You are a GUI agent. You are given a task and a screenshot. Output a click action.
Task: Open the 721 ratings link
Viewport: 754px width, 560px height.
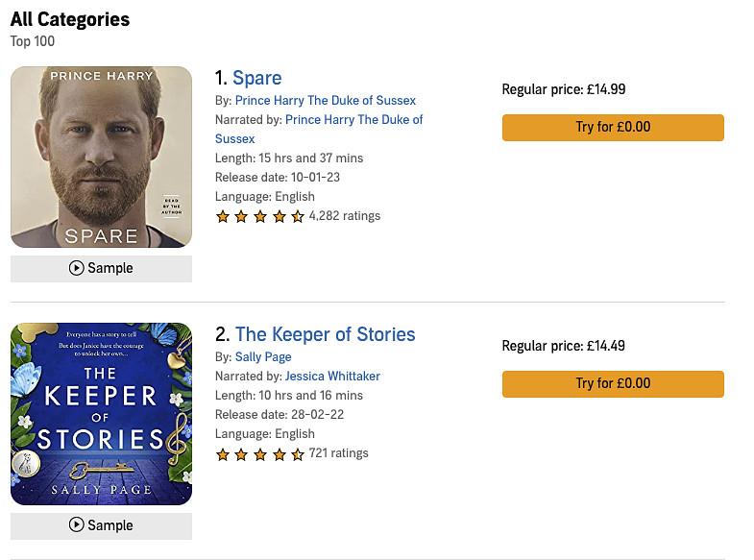[339, 453]
